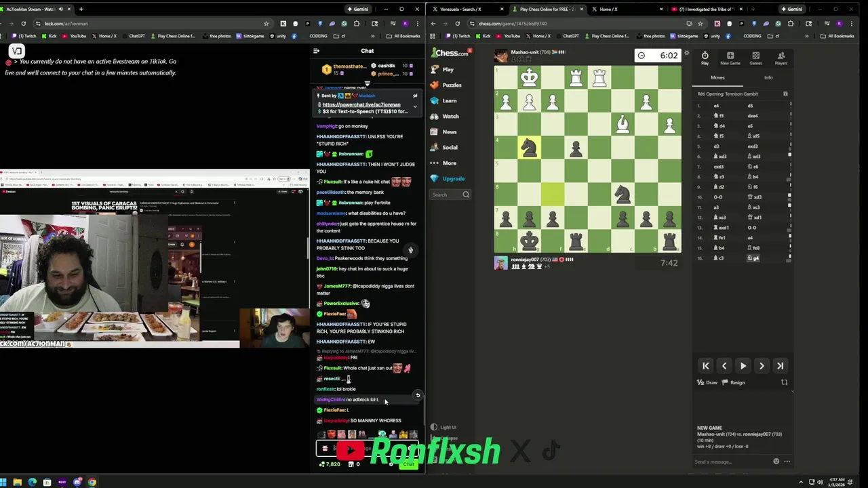868x488 pixels.
Task: Select the Play tab in the game panel
Action: pos(705,58)
